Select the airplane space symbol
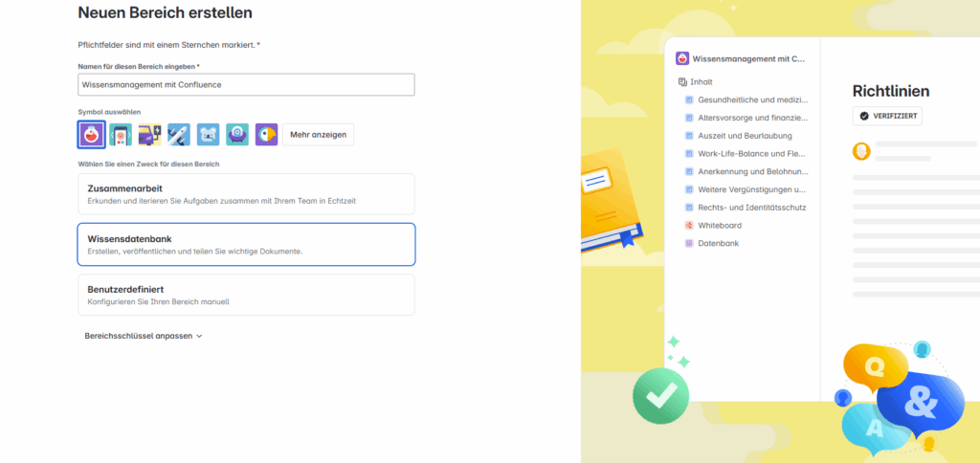Screen dimensions: 980x463 [x=179, y=134]
